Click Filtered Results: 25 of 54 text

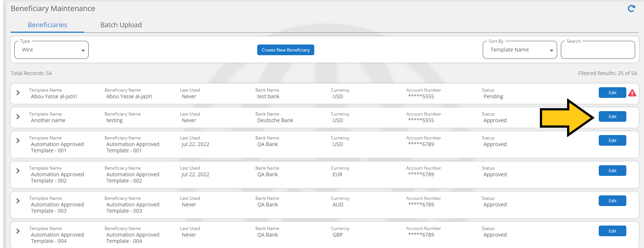pyautogui.click(x=608, y=73)
